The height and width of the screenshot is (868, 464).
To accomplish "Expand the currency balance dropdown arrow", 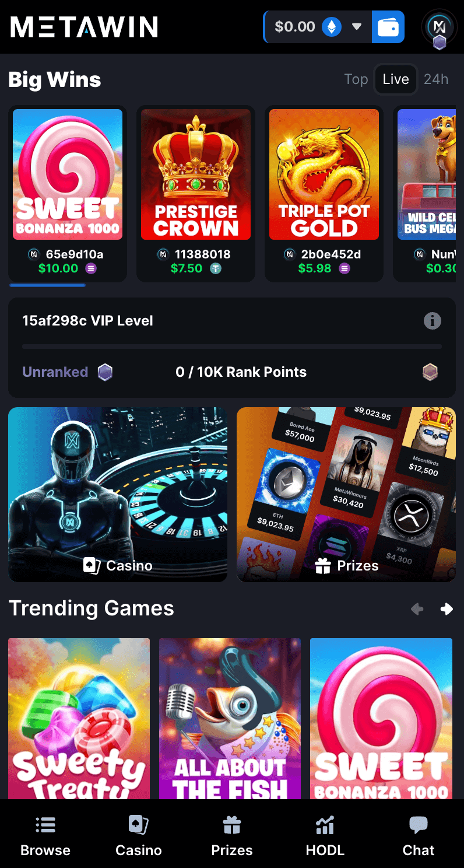I will click(x=357, y=27).
